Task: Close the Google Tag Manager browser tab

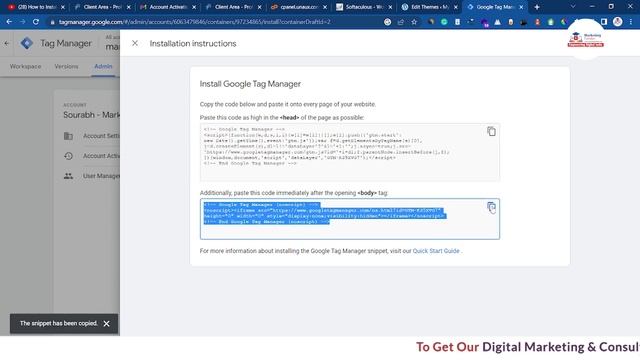Action: 521,7
